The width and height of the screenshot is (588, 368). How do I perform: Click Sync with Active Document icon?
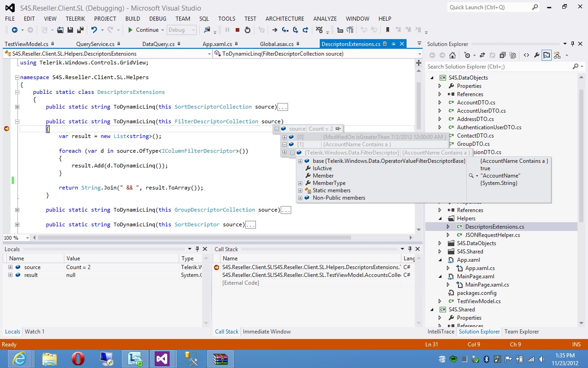tap(482, 55)
